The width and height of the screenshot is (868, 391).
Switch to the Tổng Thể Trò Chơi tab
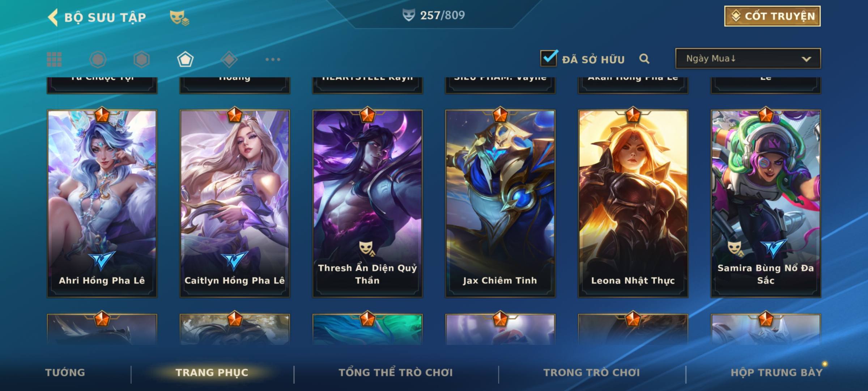pyautogui.click(x=396, y=373)
